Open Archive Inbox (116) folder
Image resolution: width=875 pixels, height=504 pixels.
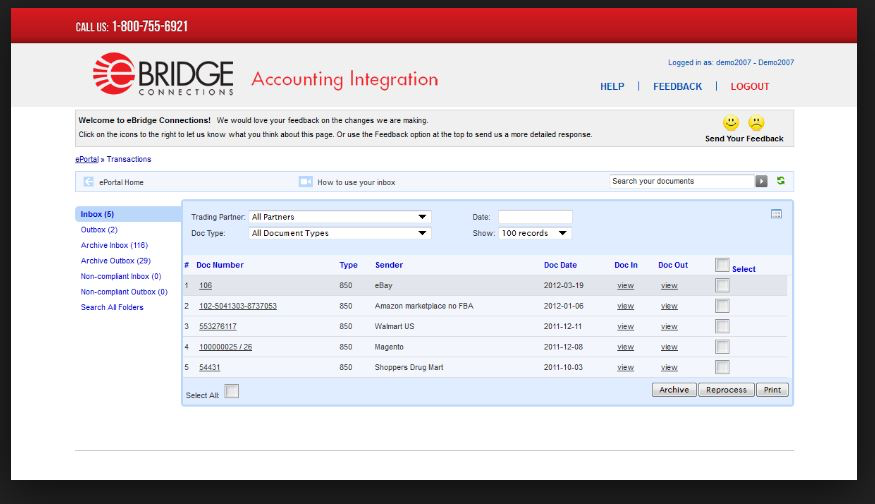click(114, 246)
